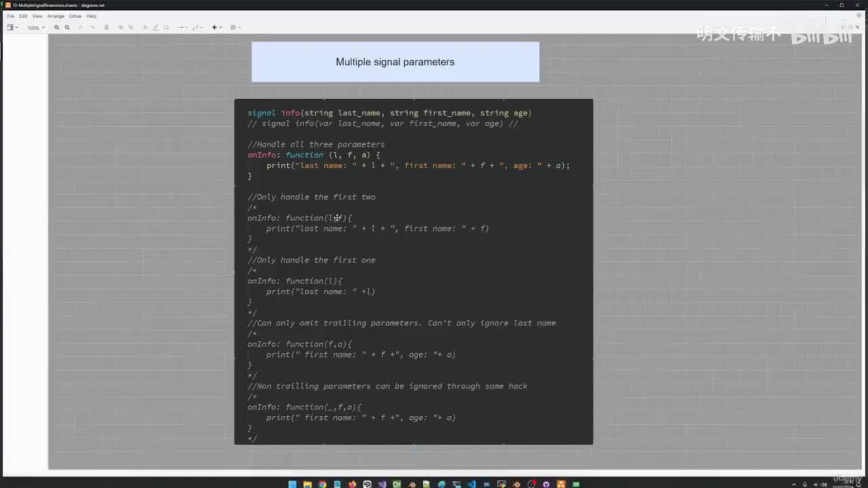Open Visual Studio Code from the taskbar

pos(471,484)
